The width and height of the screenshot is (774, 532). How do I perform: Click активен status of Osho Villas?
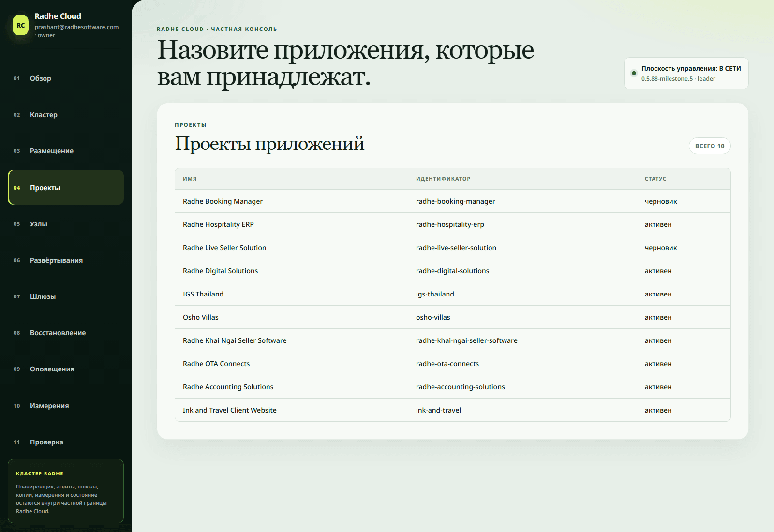(658, 317)
